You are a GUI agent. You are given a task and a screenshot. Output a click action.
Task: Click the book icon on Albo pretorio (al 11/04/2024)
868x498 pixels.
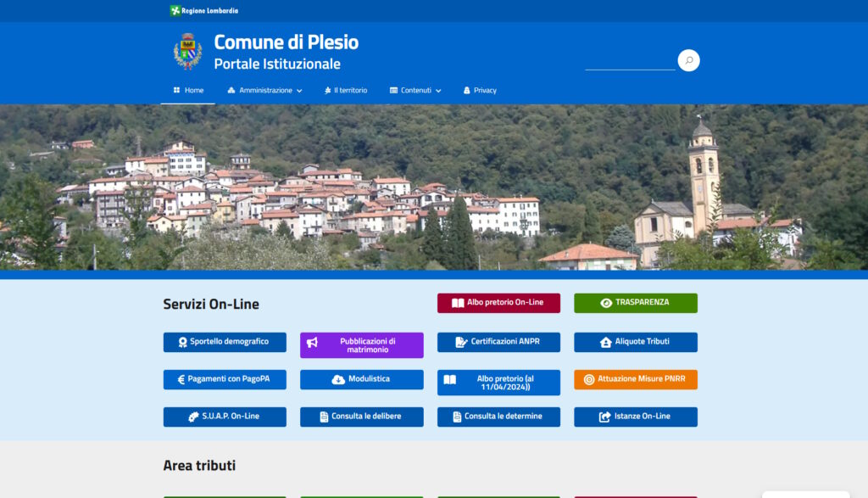[450, 379]
